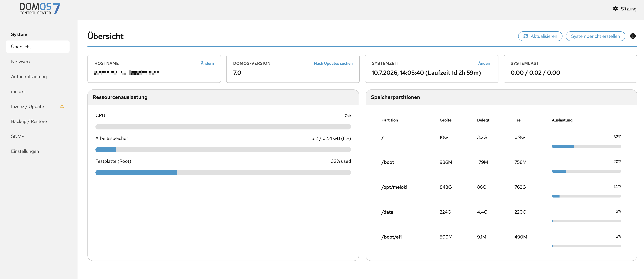This screenshot has height=279, width=644.
Task: Click the /boot/efi partition usage bar
Action: [586, 246]
